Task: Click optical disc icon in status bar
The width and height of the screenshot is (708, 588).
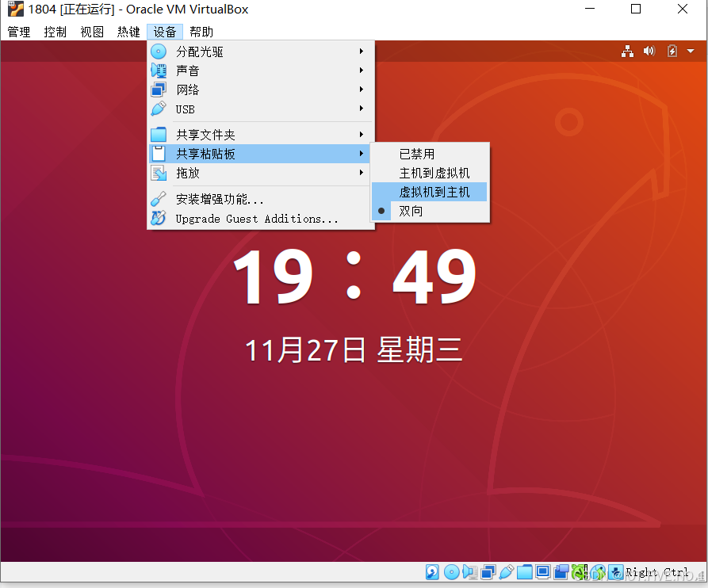Action: click(452, 572)
